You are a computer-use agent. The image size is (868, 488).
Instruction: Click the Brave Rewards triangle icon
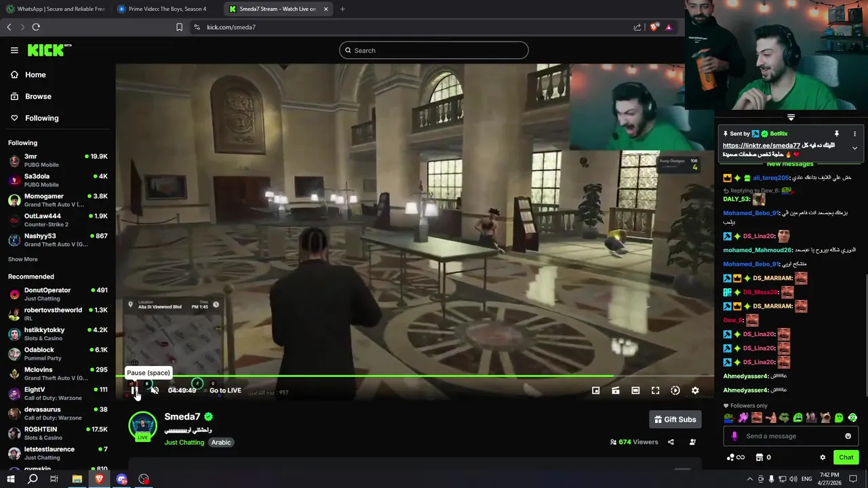669,27
